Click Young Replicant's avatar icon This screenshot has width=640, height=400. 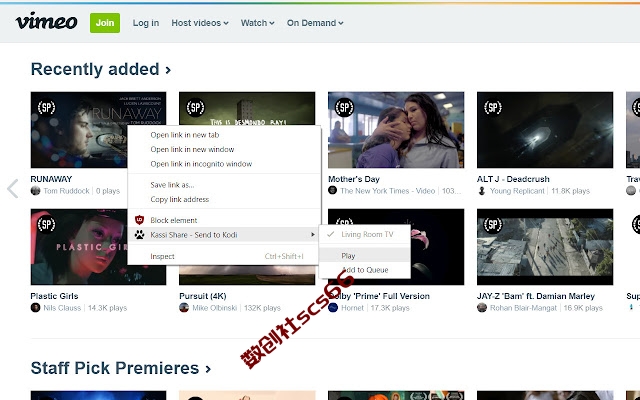click(482, 191)
